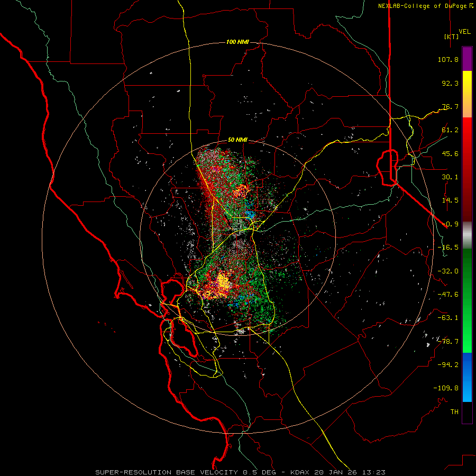
Task: Click the 100 NMI range ring label
Action: 237,42
